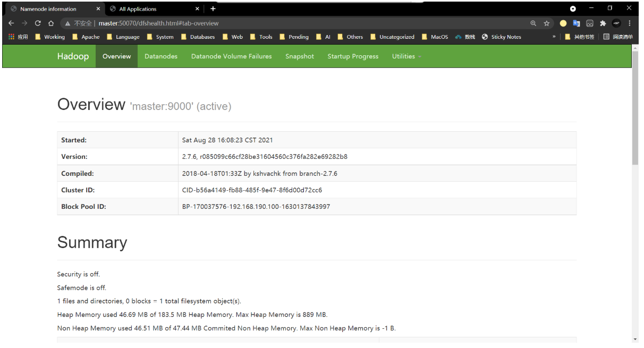644x348 pixels.
Task: Open the Language bookmarks folder
Action: (123, 37)
